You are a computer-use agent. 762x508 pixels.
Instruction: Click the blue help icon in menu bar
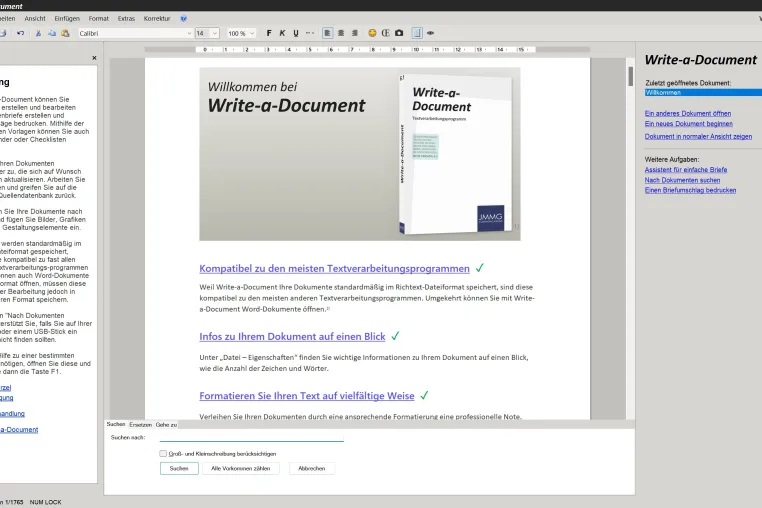[184, 18]
